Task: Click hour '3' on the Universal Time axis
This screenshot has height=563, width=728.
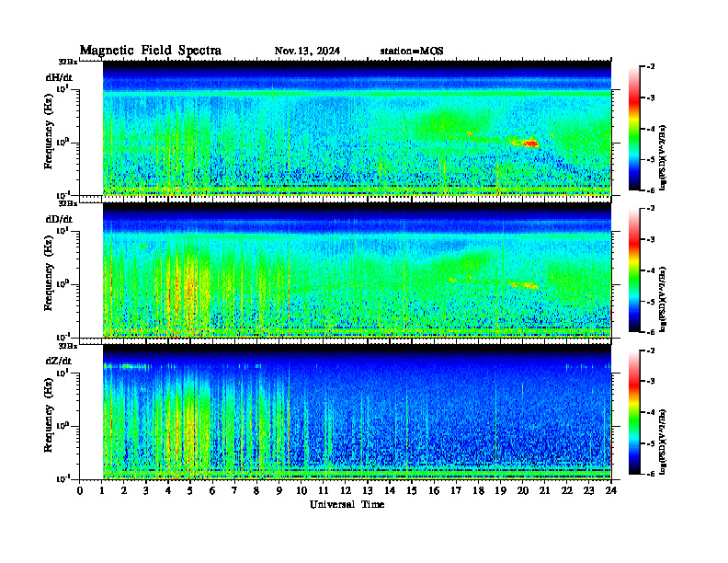Action: pos(146,491)
